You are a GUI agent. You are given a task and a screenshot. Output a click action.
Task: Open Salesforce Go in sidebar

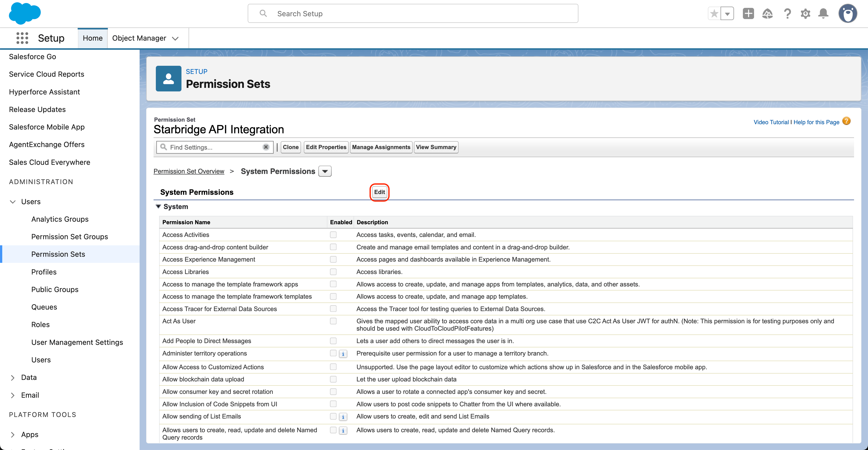tap(32, 57)
